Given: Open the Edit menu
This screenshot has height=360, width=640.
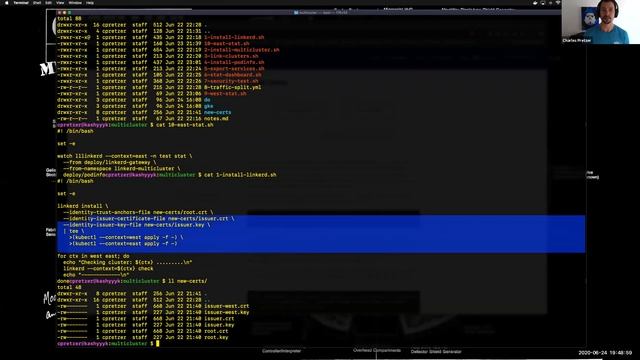Looking at the screenshot, I should click(x=49, y=2).
